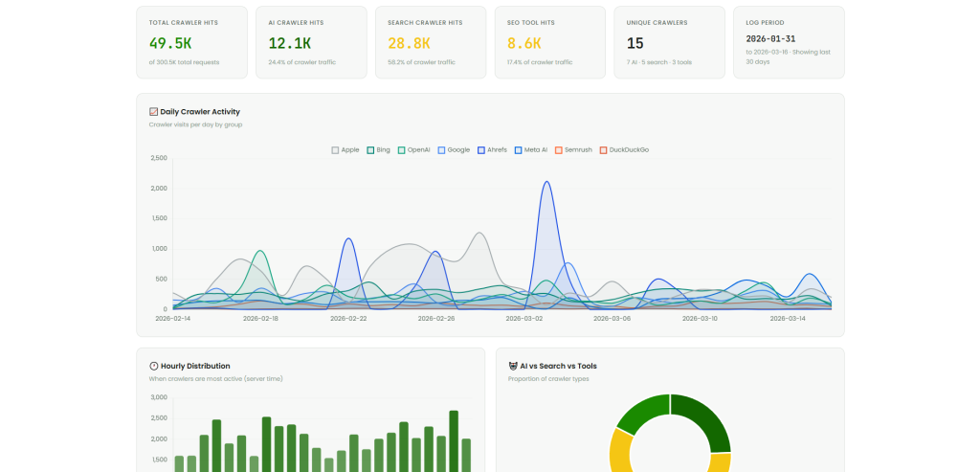Image resolution: width=980 pixels, height=472 pixels.
Task: Select the 28.8K search crawler hits value
Action: 409,43
